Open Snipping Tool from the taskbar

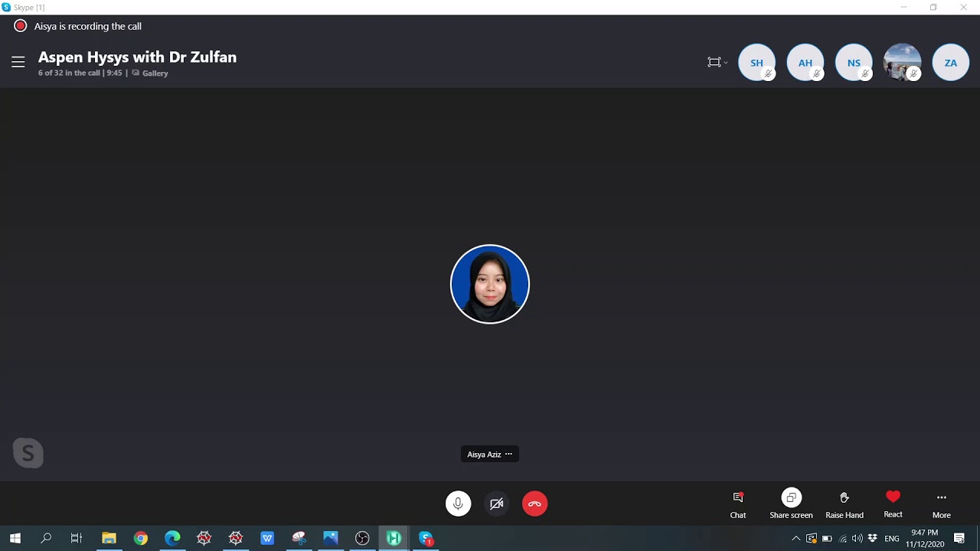pos(299,539)
